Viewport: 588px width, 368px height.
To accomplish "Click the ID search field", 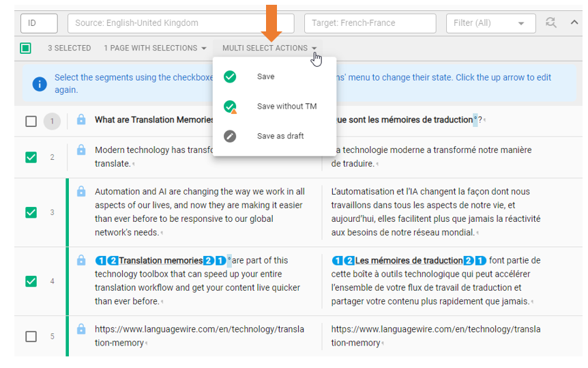I will pos(39,23).
